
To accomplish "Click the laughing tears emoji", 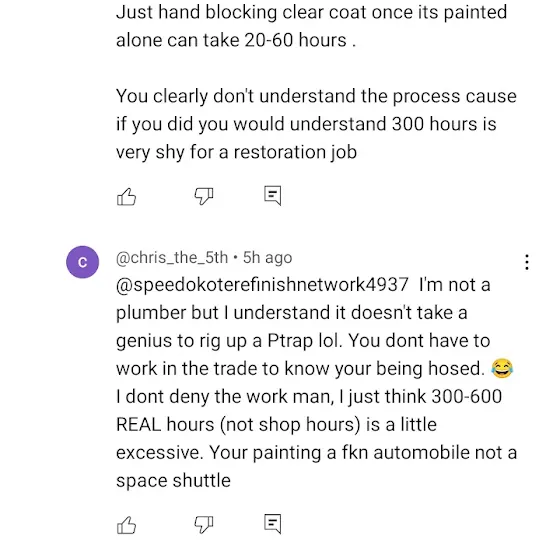I will pos(502,368).
